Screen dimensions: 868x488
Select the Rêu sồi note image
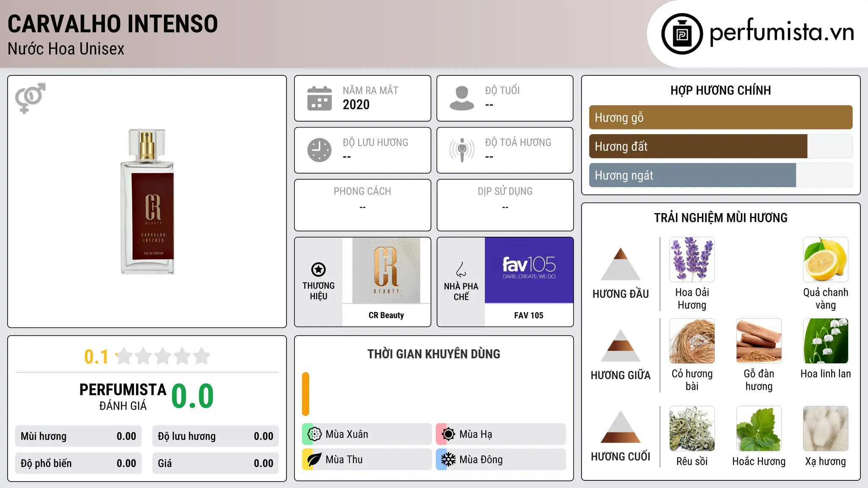point(692,429)
